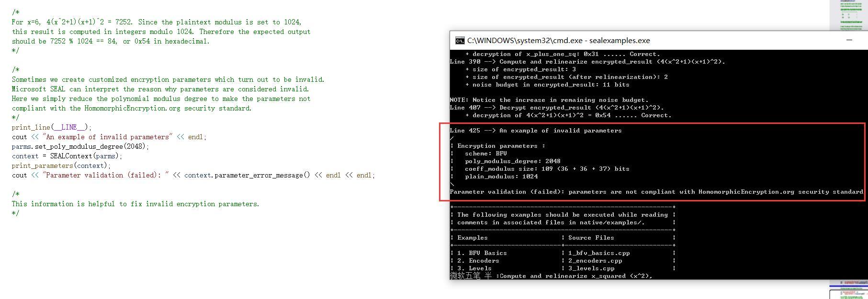868x299 pixels.
Task: Click the set_poly_modulus_degree(2048) code line
Action: click(80, 146)
